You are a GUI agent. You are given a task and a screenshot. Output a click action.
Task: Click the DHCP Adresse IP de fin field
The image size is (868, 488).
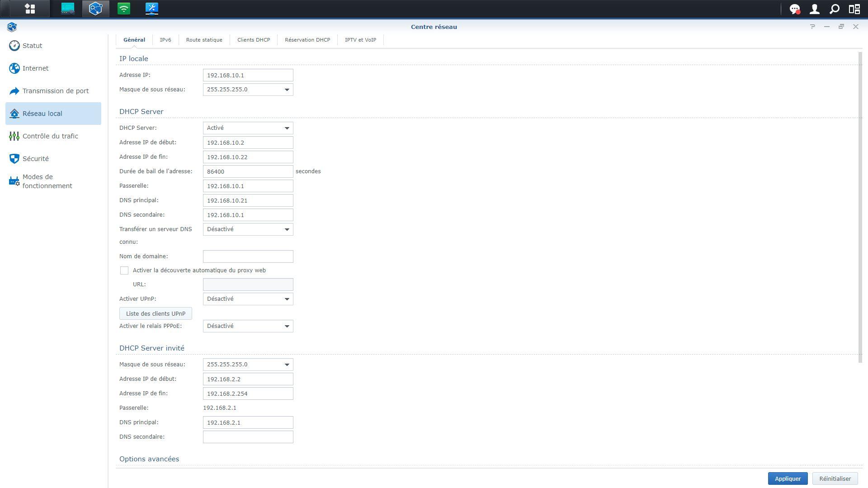point(248,157)
